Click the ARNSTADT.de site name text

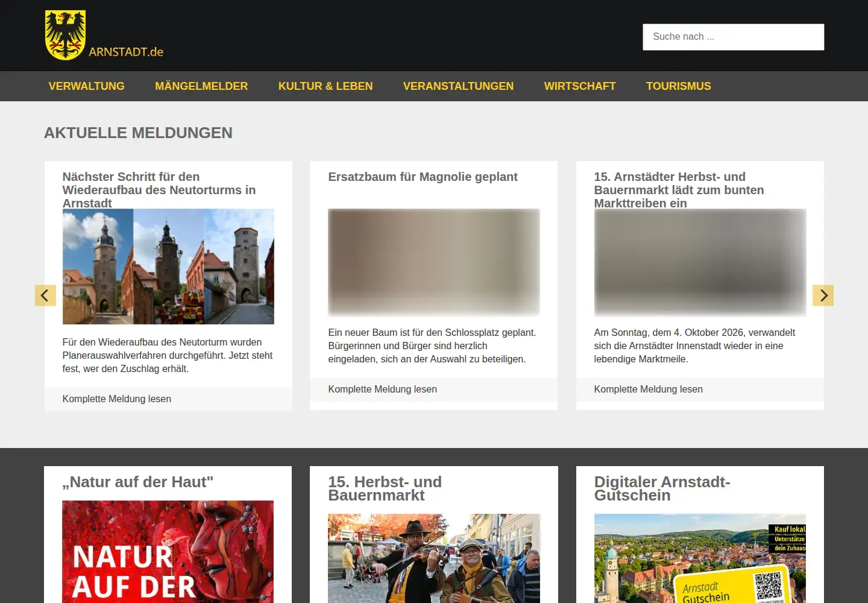click(126, 52)
